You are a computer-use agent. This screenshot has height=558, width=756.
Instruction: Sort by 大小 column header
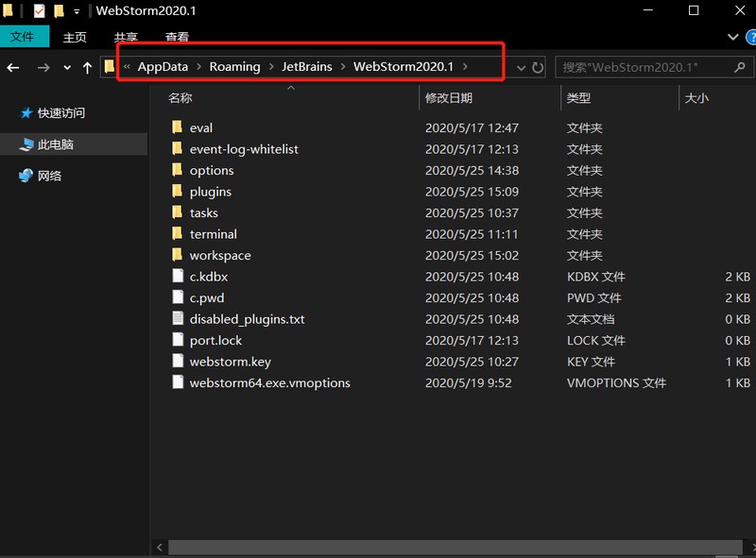click(696, 98)
